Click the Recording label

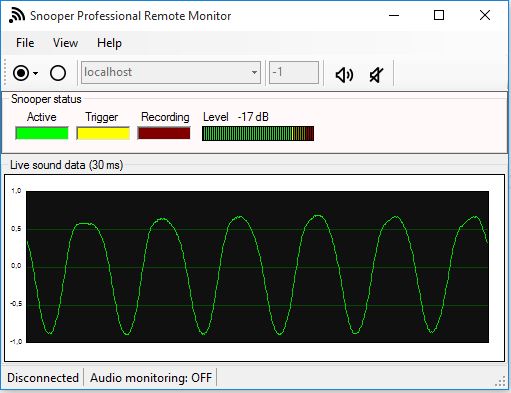pos(165,117)
